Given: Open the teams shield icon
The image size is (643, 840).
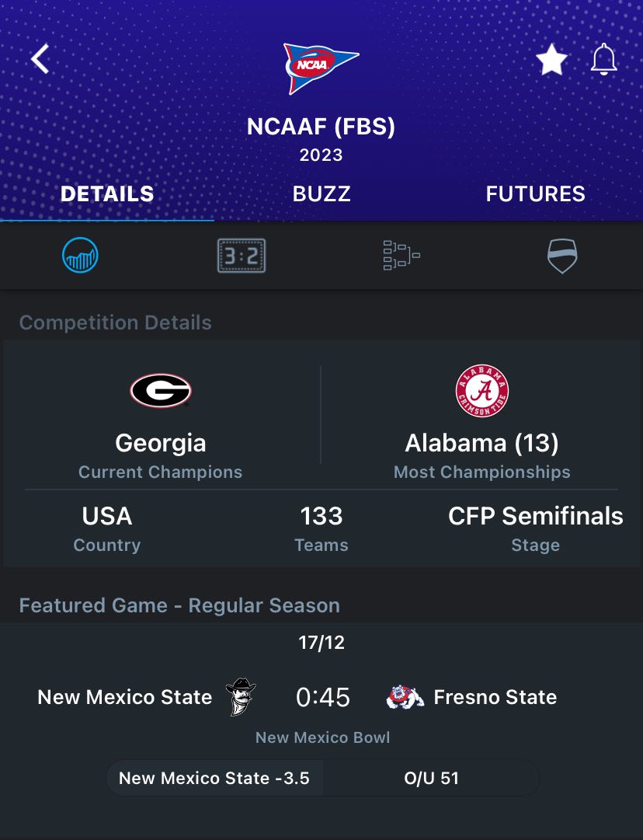Looking at the screenshot, I should (562, 256).
